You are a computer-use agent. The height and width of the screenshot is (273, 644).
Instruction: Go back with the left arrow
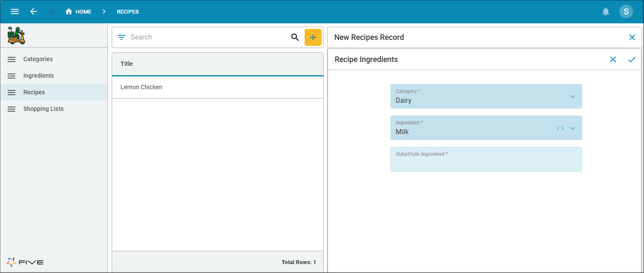(x=34, y=11)
